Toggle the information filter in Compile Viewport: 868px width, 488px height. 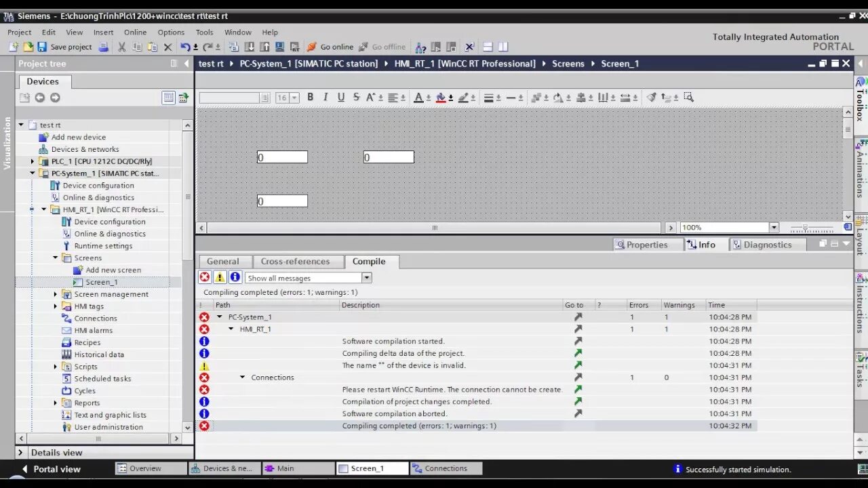tap(235, 277)
